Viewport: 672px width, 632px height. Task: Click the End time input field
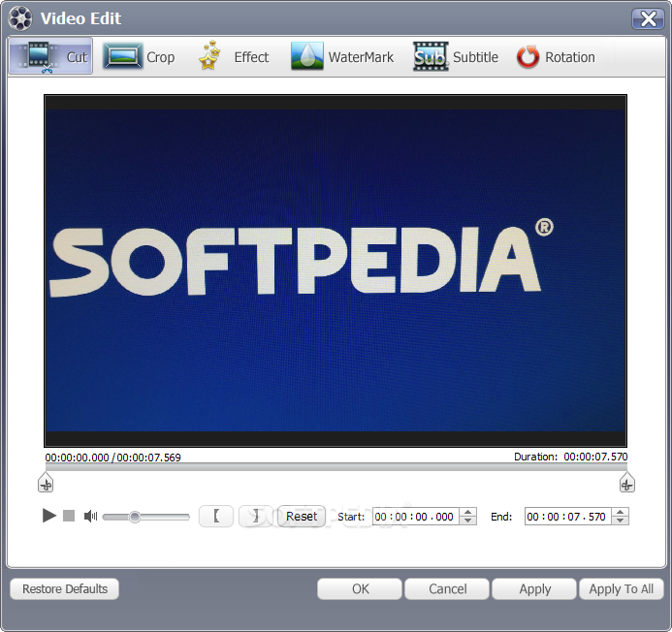click(568, 517)
